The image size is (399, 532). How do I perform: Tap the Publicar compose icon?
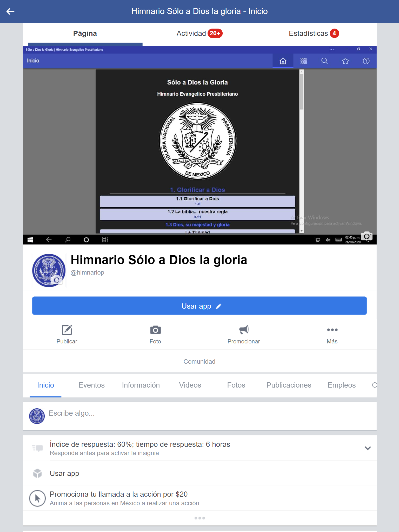coord(67,330)
